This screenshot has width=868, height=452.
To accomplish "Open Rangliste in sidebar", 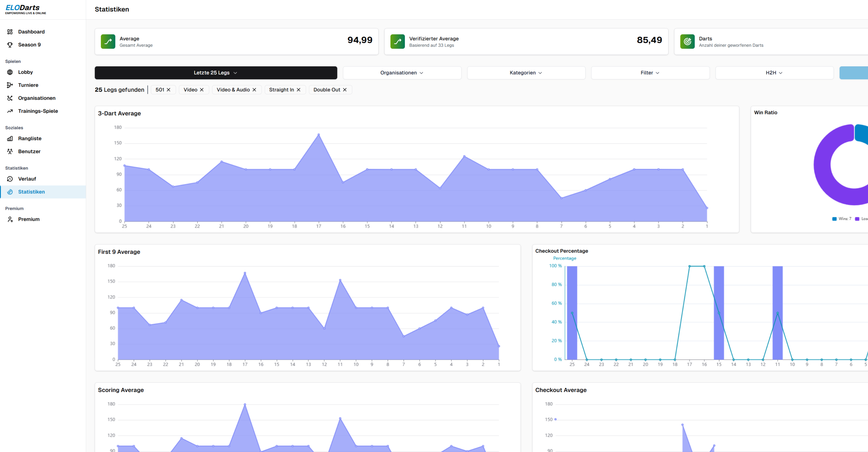I will point(43,138).
